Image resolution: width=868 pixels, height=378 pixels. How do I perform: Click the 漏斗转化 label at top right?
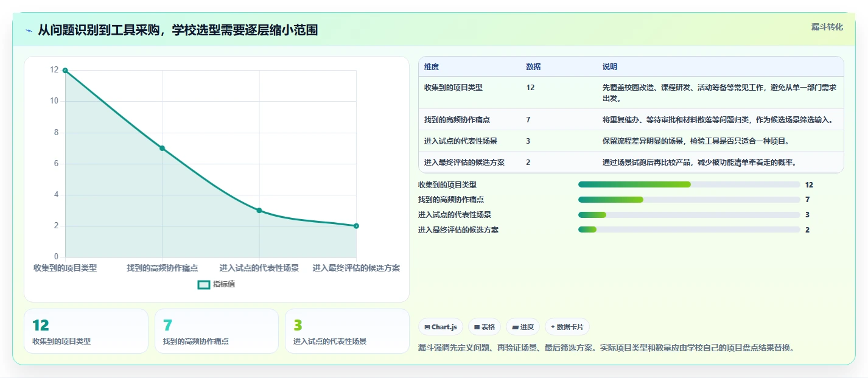click(827, 27)
